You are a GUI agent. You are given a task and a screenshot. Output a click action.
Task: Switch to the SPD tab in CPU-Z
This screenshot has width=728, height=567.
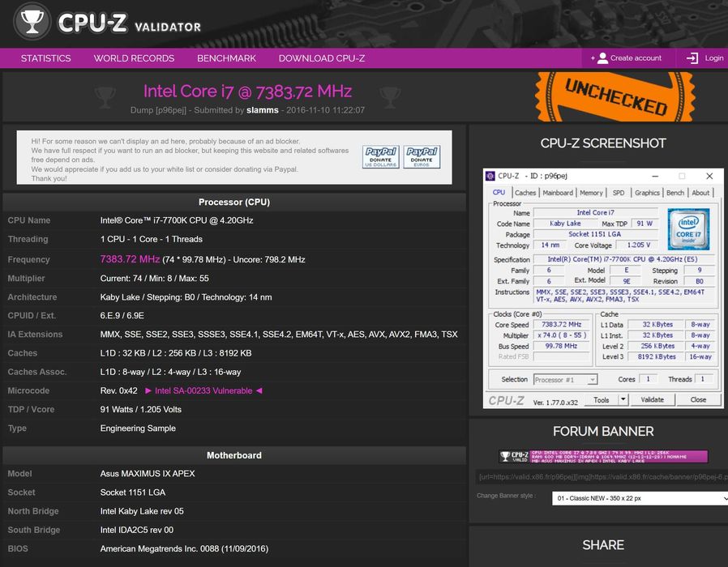tap(618, 193)
